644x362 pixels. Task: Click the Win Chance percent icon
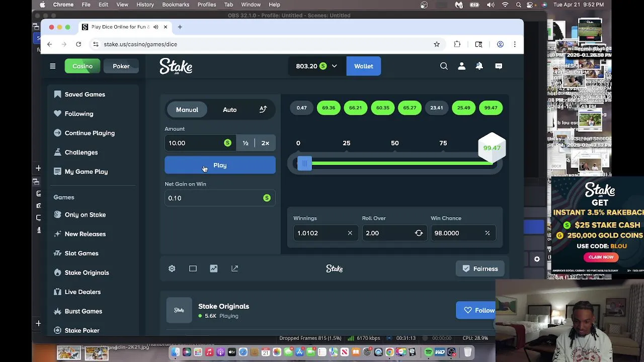487,233
